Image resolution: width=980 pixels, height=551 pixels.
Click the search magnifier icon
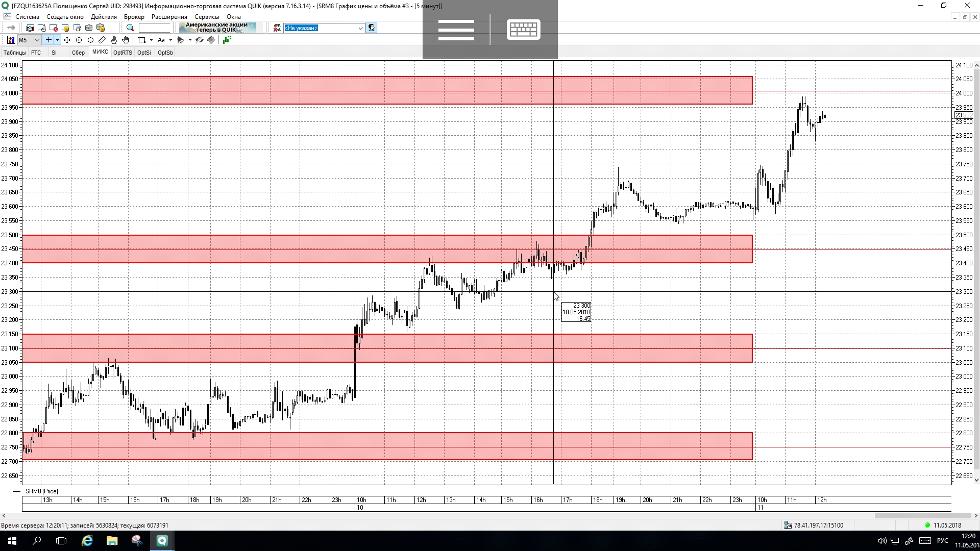tap(130, 28)
